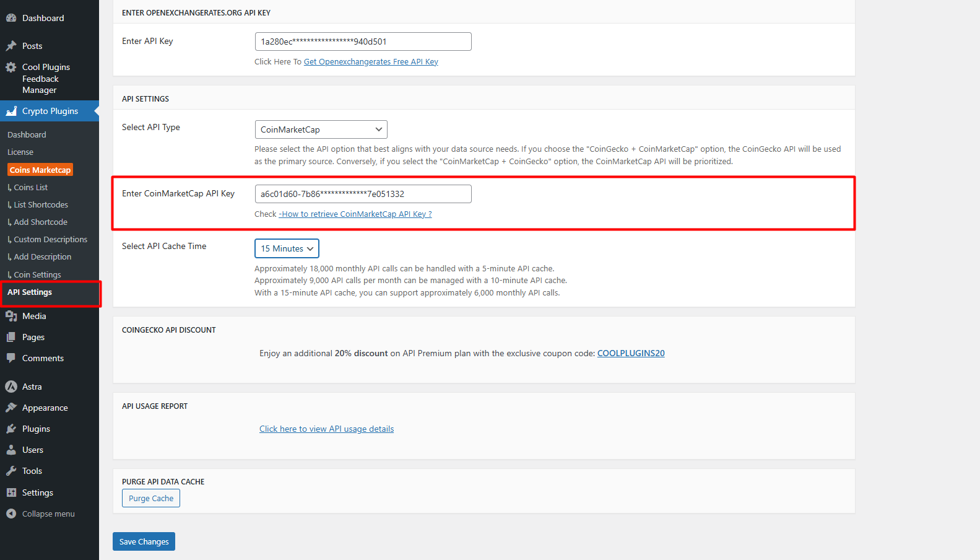Open the Dashboard menu label
The image size is (980, 560).
pyautogui.click(x=43, y=18)
